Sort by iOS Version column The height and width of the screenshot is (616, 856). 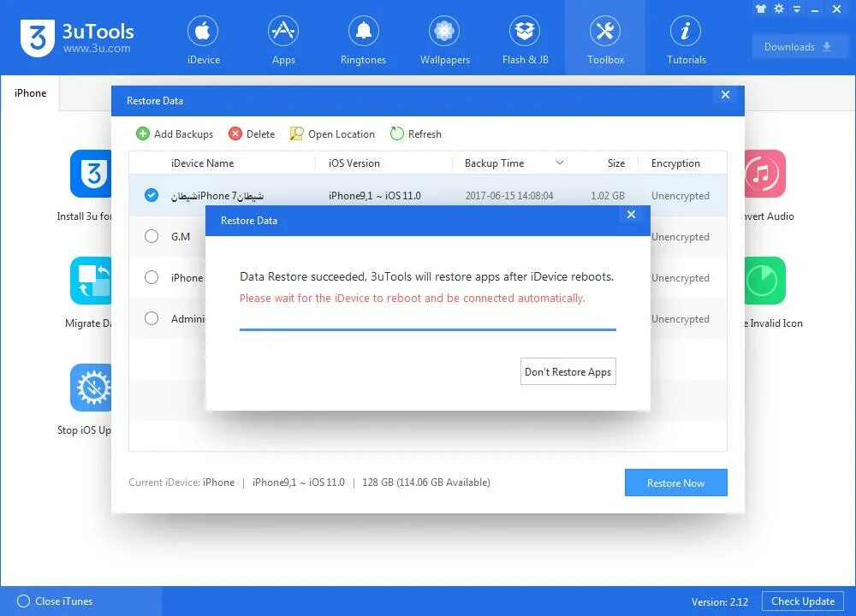click(x=354, y=163)
